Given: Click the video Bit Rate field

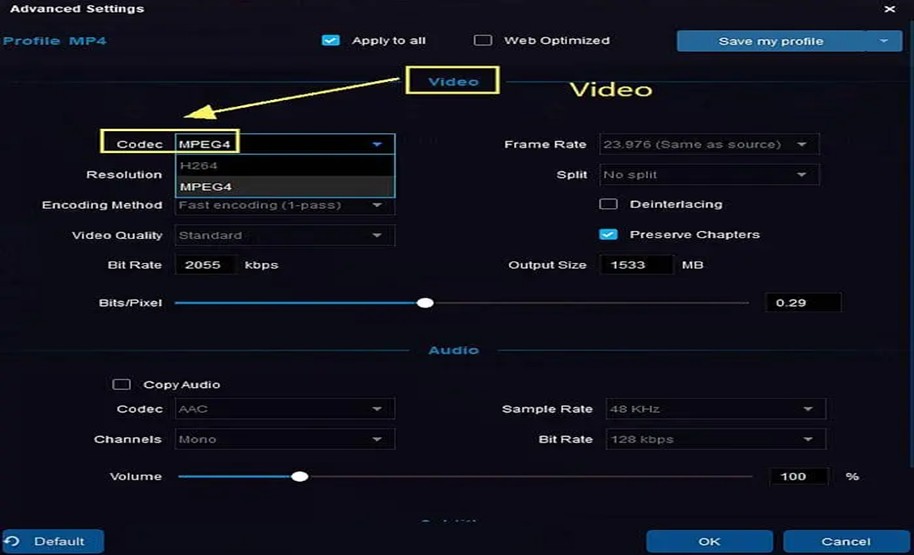Looking at the screenshot, I should click(x=206, y=265).
